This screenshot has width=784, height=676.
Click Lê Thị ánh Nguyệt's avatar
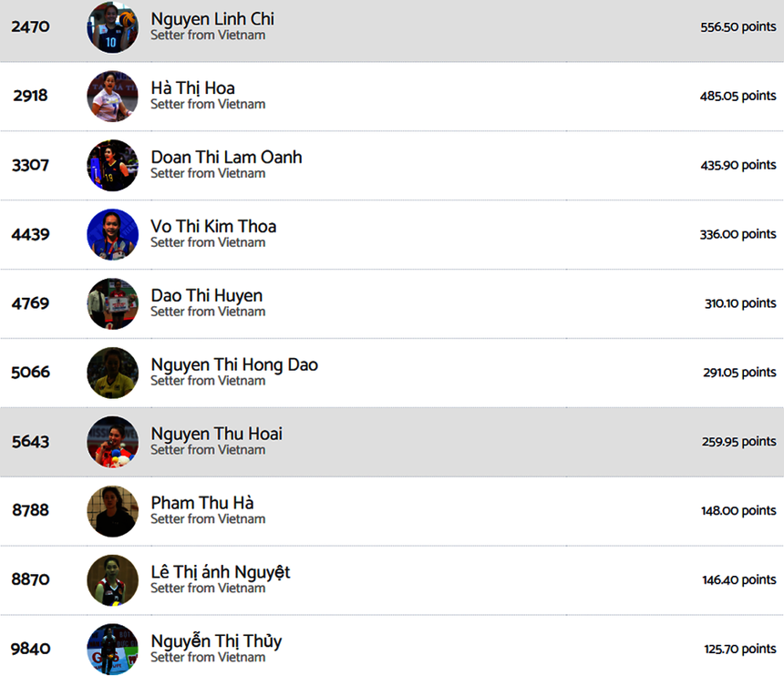pos(112,580)
